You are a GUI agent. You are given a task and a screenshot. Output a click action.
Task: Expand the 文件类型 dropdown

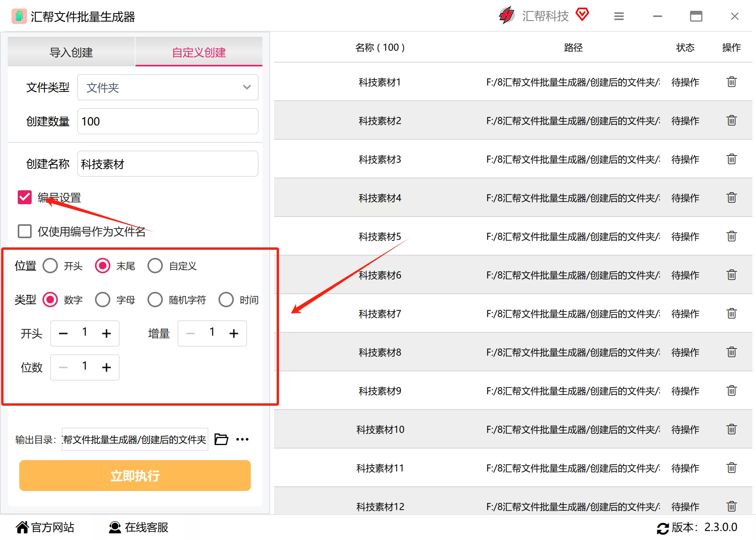pos(168,87)
